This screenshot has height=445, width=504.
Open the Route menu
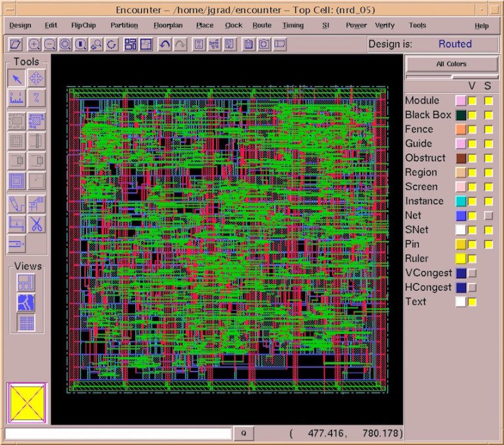point(262,26)
